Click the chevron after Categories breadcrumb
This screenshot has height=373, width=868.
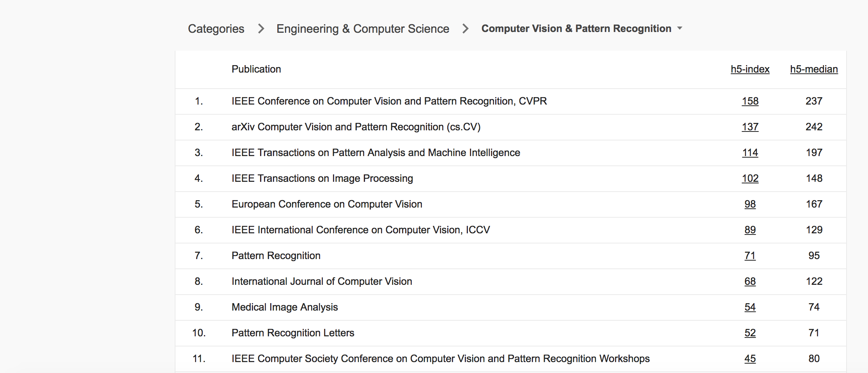click(x=261, y=29)
